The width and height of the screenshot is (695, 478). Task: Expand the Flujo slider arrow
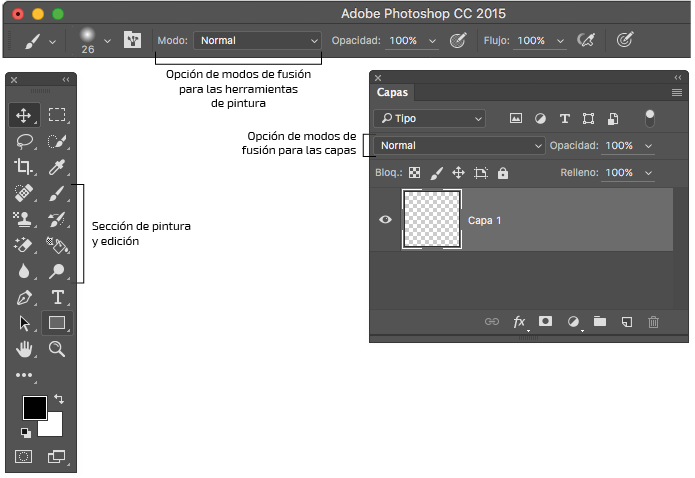tap(560, 41)
